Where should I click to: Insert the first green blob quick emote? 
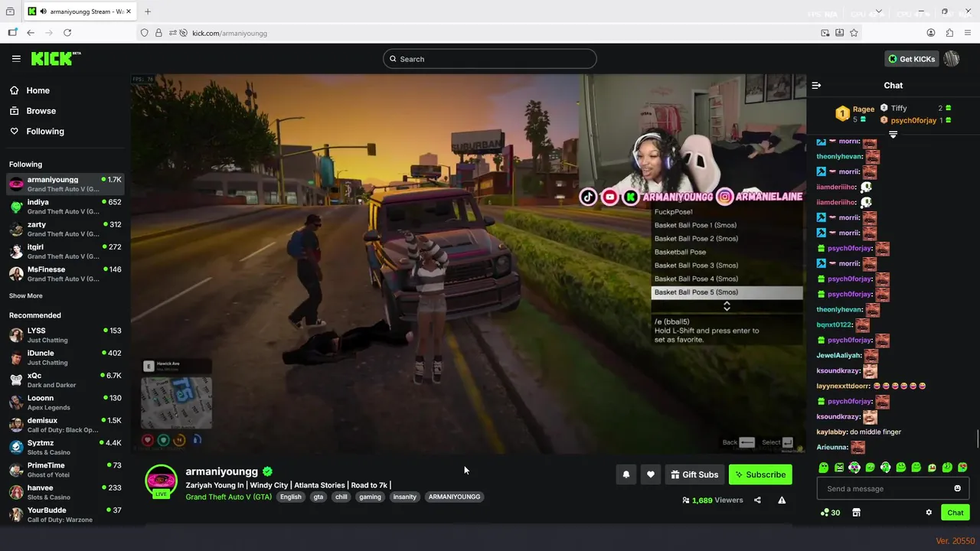824,468
